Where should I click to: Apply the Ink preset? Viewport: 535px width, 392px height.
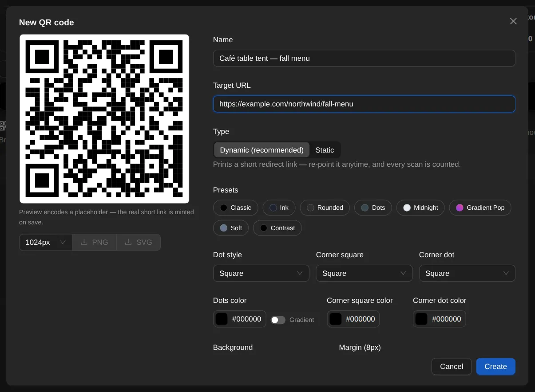point(279,208)
